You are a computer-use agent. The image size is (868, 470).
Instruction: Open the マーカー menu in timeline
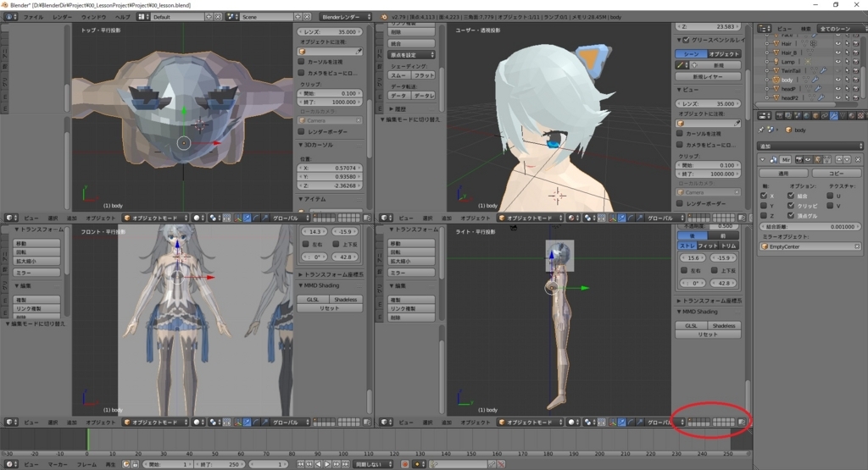pyautogui.click(x=58, y=464)
